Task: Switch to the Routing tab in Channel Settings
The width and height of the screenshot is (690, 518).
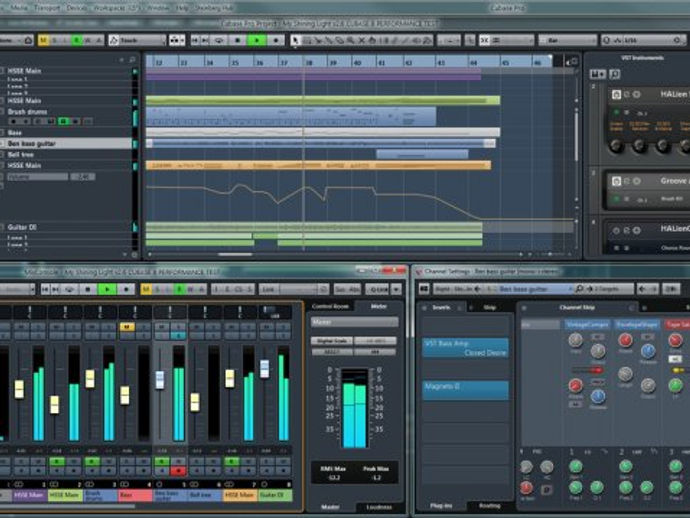Action: coord(489,506)
